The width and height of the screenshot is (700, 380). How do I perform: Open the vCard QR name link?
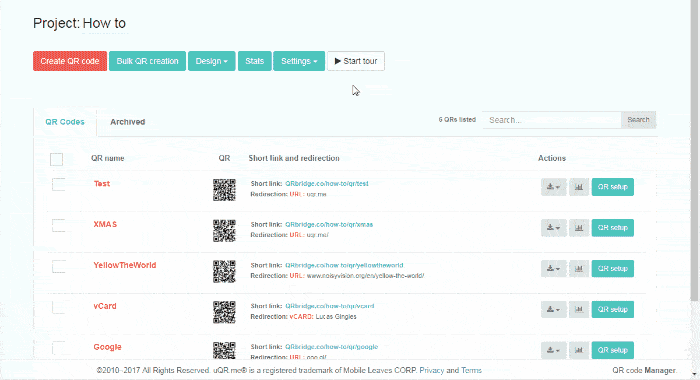[105, 306]
